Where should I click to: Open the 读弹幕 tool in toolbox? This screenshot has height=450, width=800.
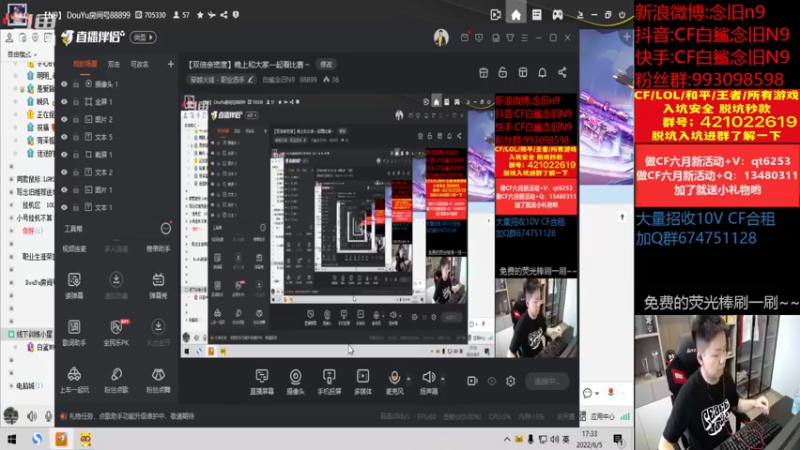(74, 285)
